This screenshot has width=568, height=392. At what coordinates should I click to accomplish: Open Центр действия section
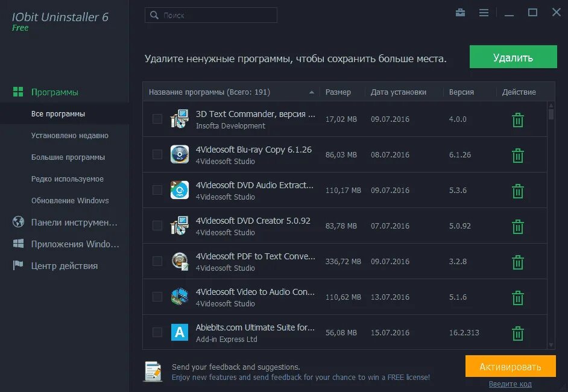pos(65,265)
